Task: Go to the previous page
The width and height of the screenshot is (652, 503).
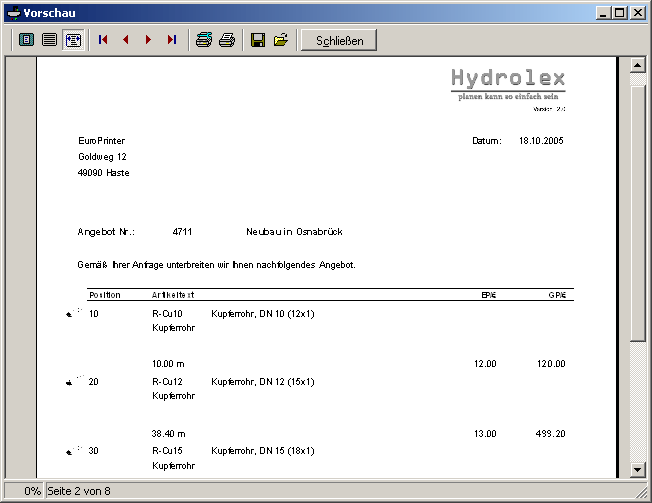Action: (125, 40)
